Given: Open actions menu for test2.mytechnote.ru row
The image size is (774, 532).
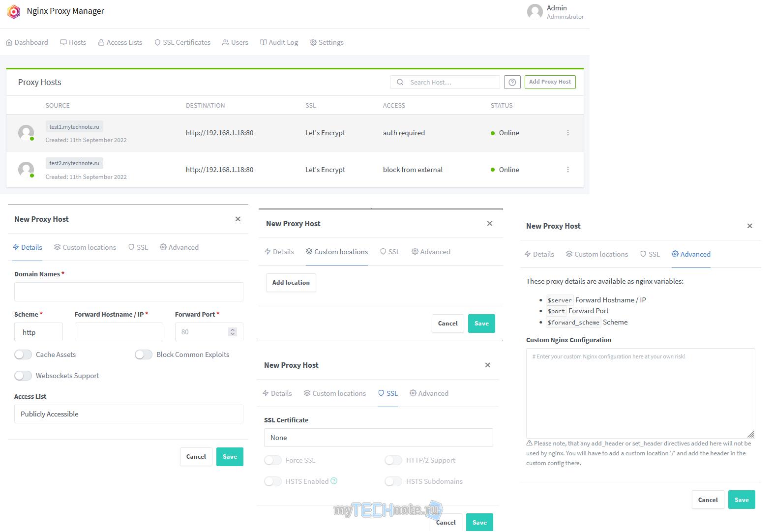Looking at the screenshot, I should 567,170.
